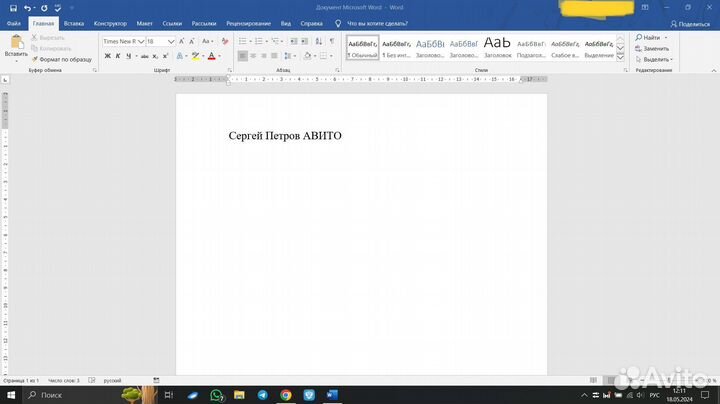Sort text A-Z icon
720x404 pixels.
[319, 41]
